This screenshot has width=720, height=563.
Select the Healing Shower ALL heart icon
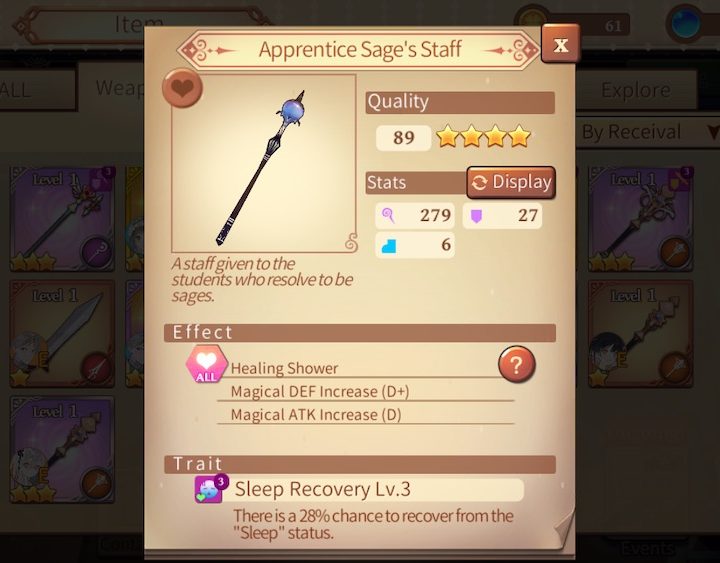pos(206,364)
